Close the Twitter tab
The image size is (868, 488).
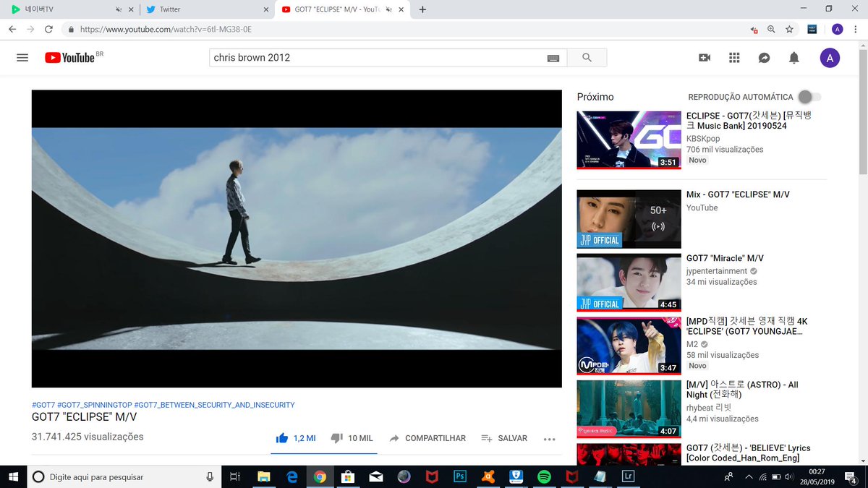pyautogui.click(x=265, y=9)
